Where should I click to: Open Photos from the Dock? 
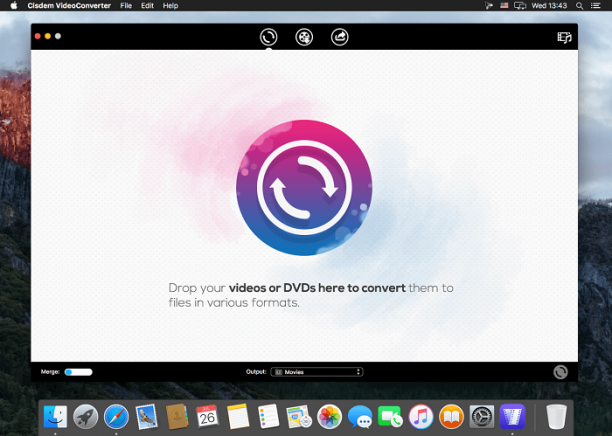(x=329, y=417)
